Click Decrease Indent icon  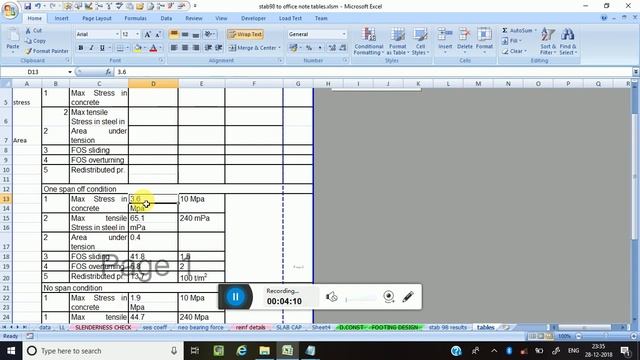(208, 48)
